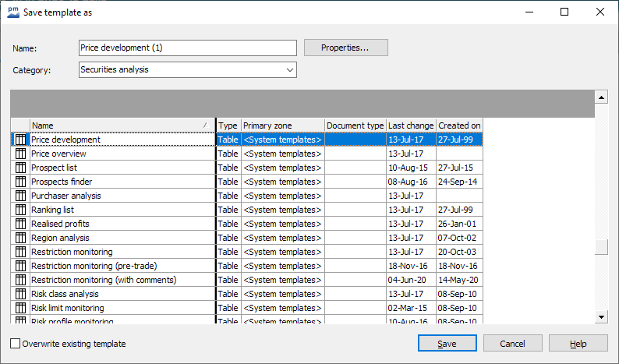Sort list by the Name column header
Screen dimensions: 619x364
coord(117,125)
